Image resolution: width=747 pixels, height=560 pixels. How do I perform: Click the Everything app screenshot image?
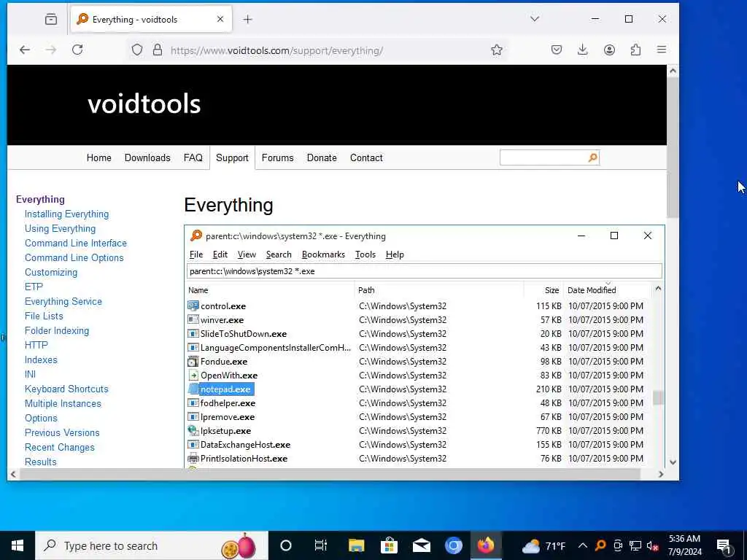click(x=425, y=346)
